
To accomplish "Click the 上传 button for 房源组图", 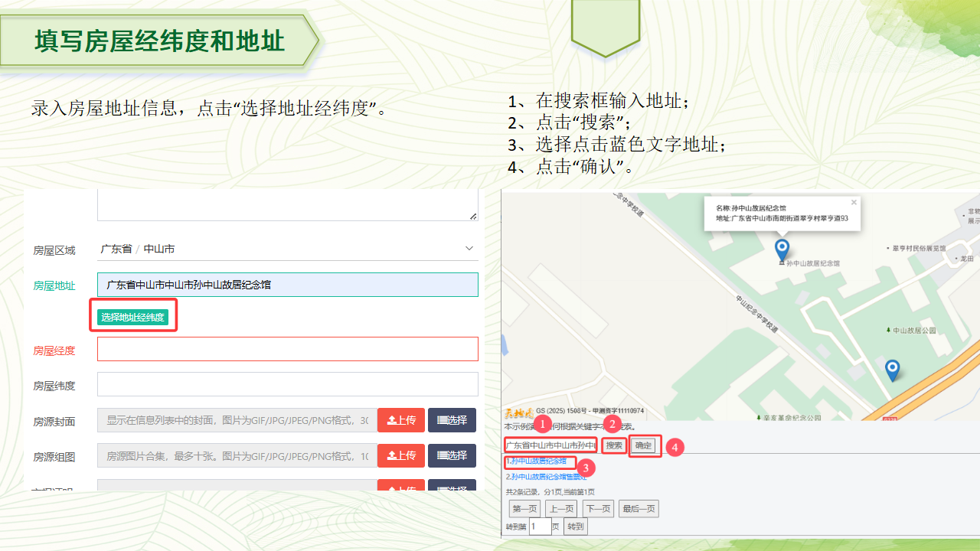I will pos(401,455).
